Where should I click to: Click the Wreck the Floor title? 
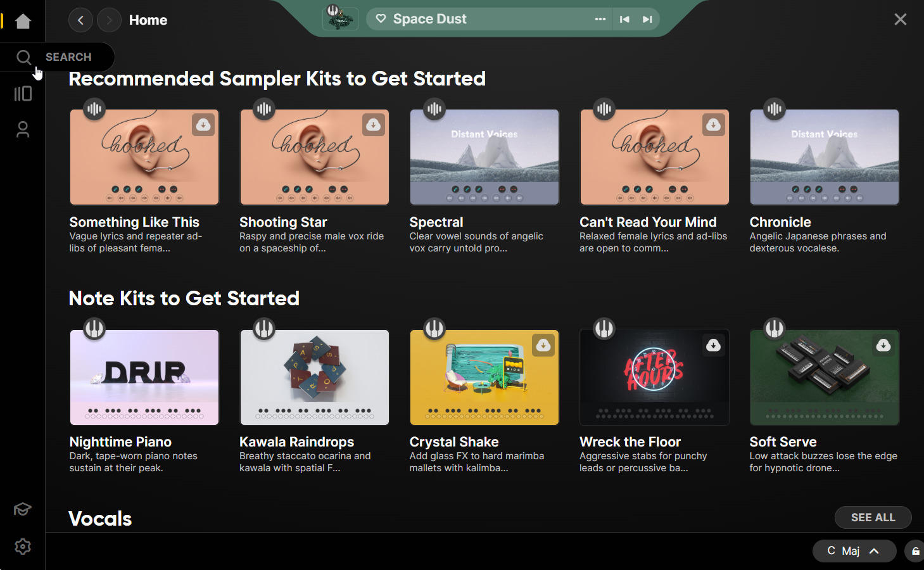point(630,442)
